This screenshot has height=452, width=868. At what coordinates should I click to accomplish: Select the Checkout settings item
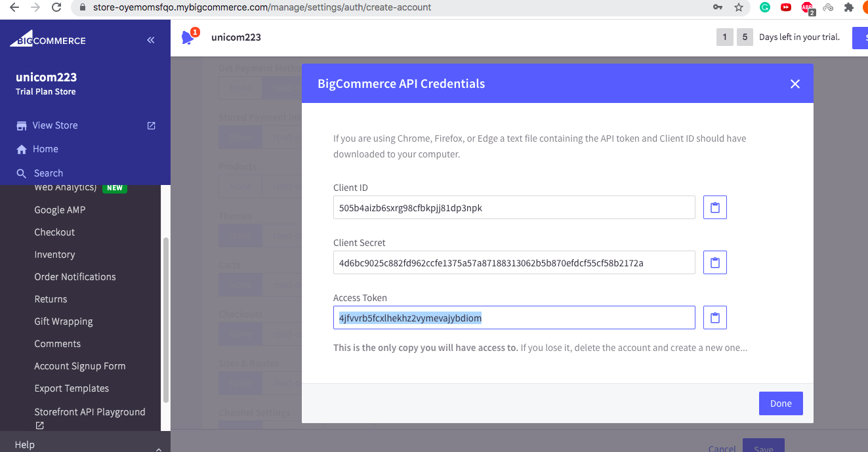[x=54, y=232]
